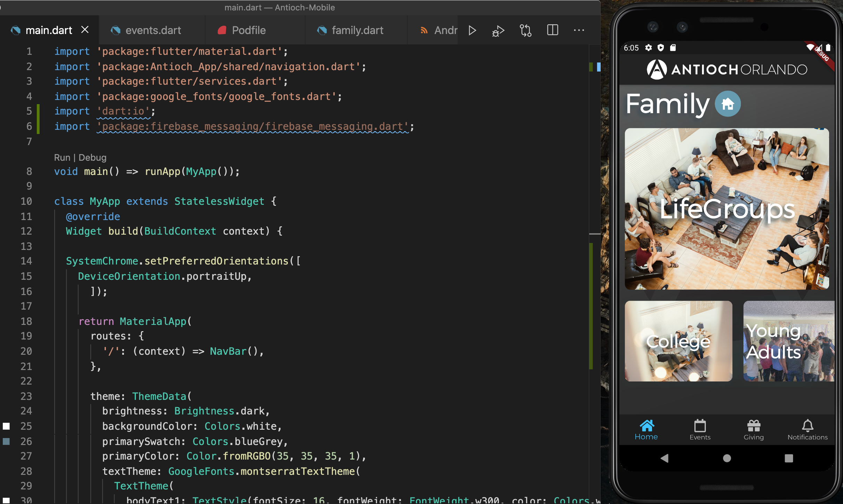The height and width of the screenshot is (504, 843).
Task: Close the main.dart tab
Action: click(x=85, y=30)
